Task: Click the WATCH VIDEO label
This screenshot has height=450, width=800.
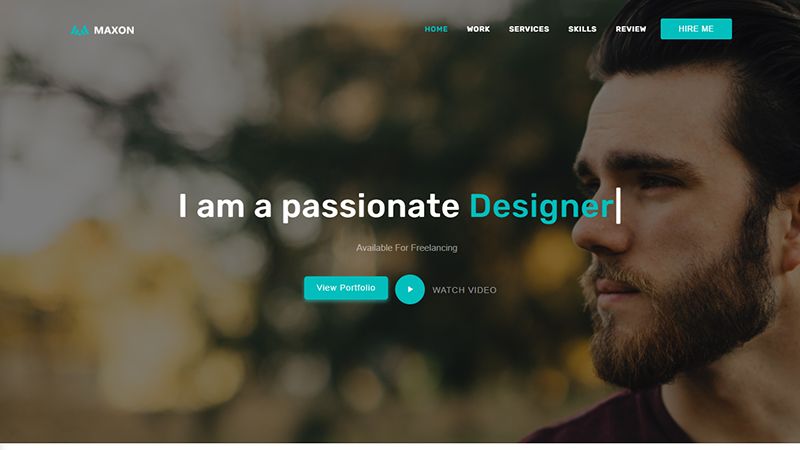Action: (464, 290)
